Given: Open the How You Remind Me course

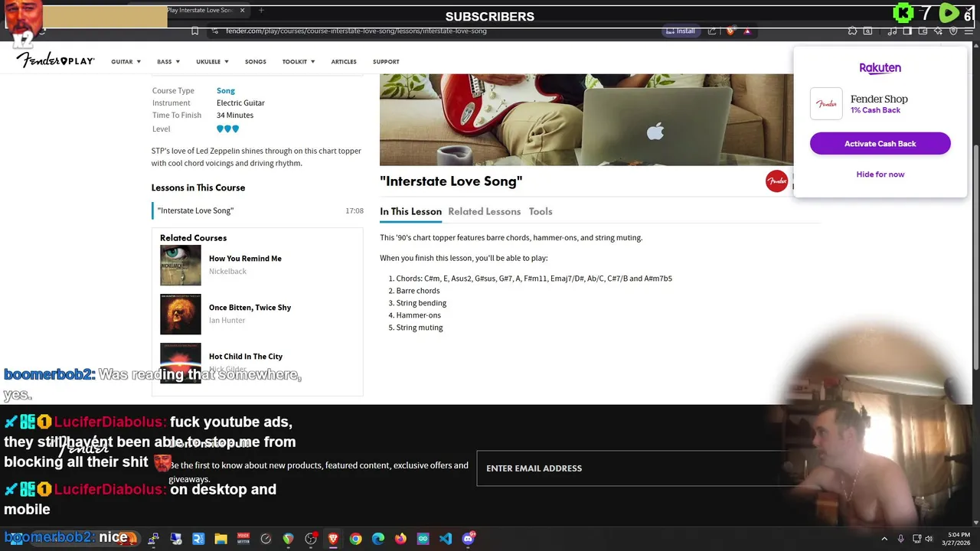Looking at the screenshot, I should pos(245,259).
